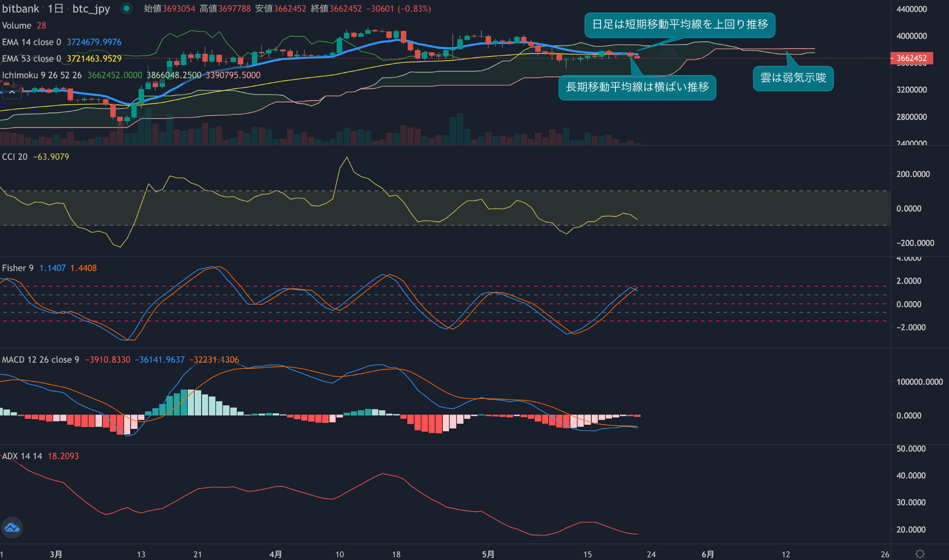Select the ADX 14 14 indicator label
949x560 pixels.
pos(22,456)
